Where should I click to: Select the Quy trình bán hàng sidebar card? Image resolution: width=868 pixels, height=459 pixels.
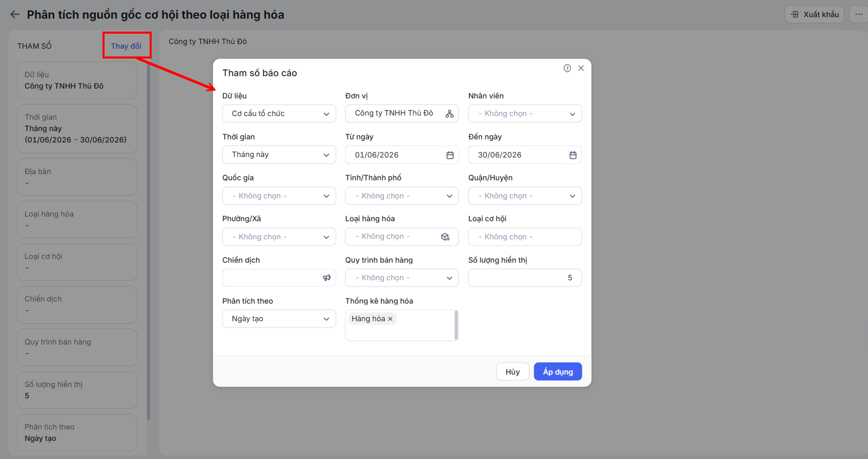(x=77, y=348)
